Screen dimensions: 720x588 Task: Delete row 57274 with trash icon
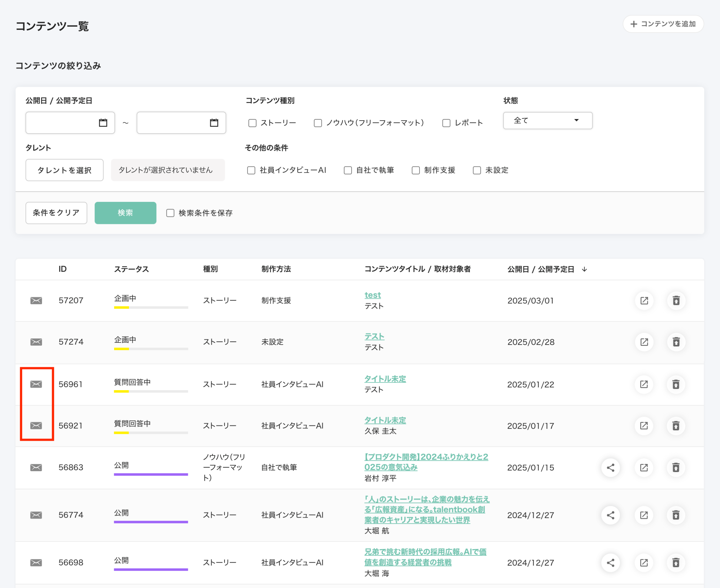(x=676, y=342)
